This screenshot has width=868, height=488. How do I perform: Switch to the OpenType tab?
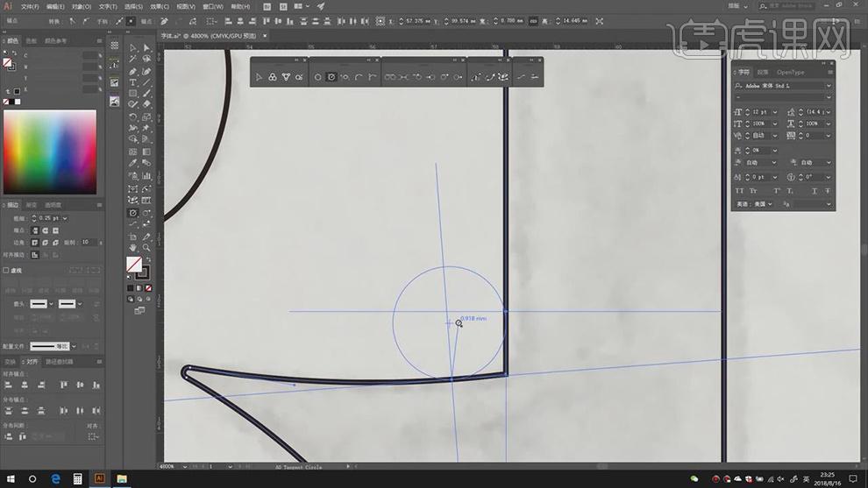click(x=790, y=73)
